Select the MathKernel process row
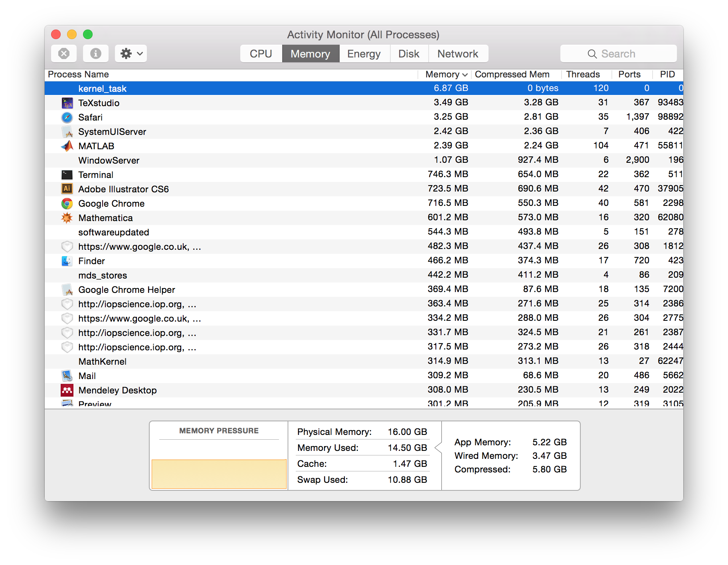728x565 pixels. [364, 362]
